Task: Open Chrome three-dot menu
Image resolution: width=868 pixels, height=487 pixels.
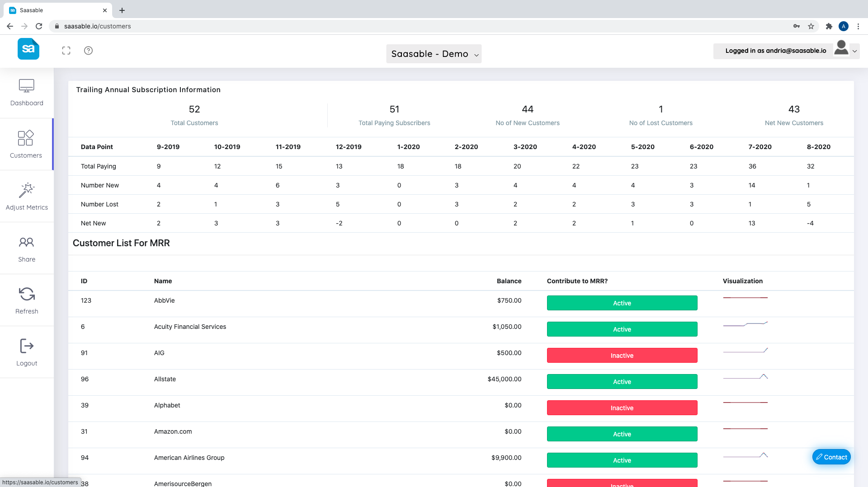Action: pos(858,26)
